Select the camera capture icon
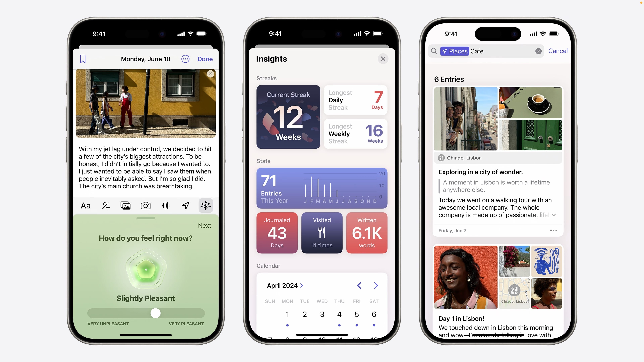 (146, 205)
